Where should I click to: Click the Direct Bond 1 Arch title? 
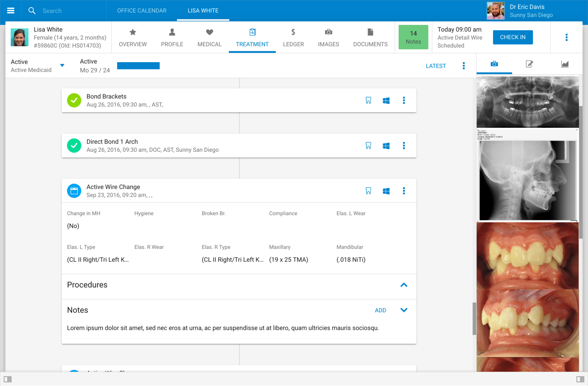click(112, 142)
